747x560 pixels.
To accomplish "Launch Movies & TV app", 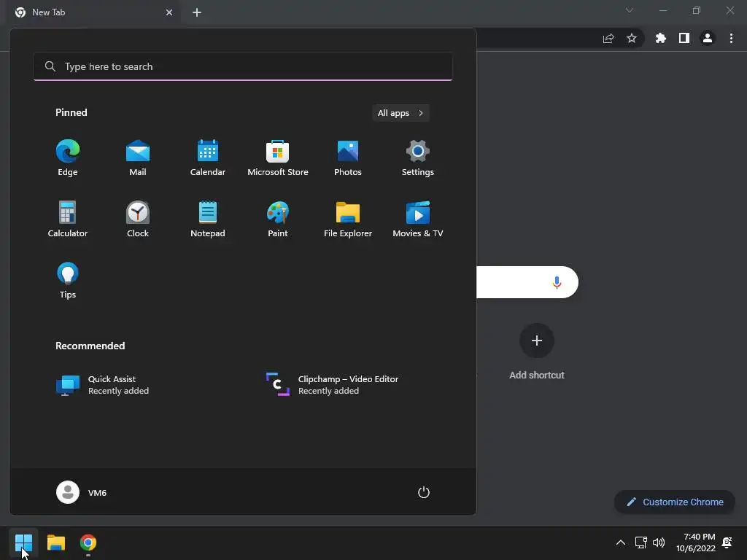I will pyautogui.click(x=418, y=219).
